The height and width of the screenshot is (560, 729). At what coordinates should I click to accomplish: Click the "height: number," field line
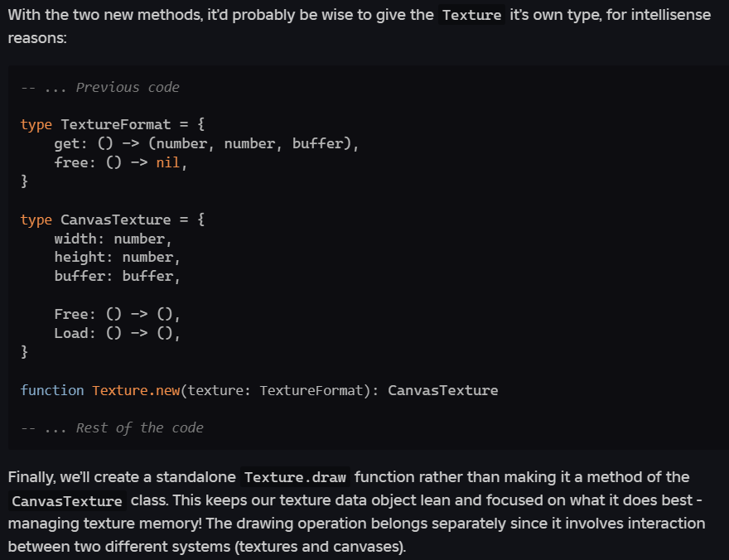pyautogui.click(x=117, y=257)
